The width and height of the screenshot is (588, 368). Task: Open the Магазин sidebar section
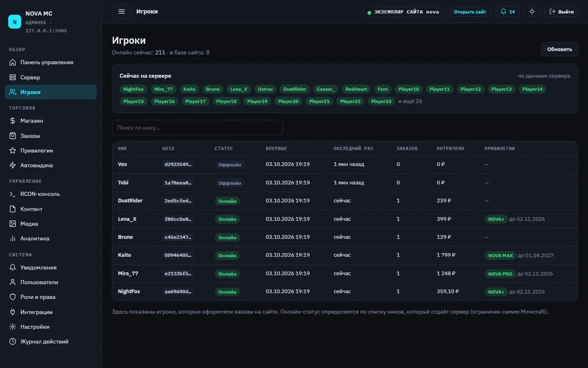point(51,121)
